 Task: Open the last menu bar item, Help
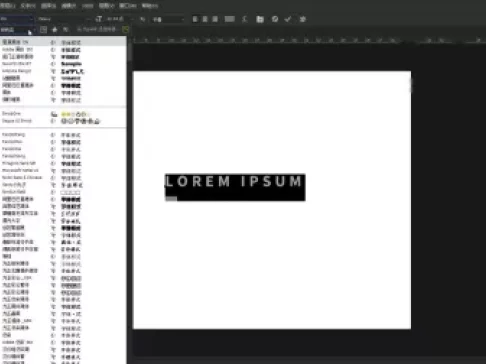(150, 6)
